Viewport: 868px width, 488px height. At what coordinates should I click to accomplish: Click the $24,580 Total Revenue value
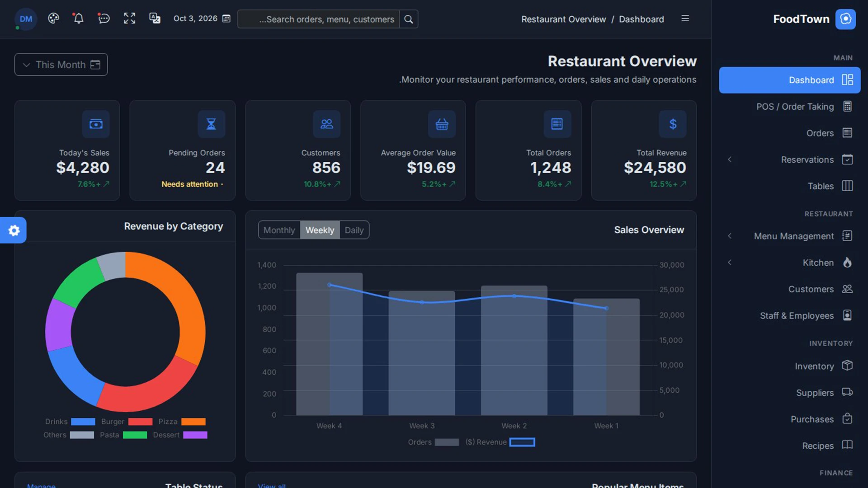tap(655, 168)
